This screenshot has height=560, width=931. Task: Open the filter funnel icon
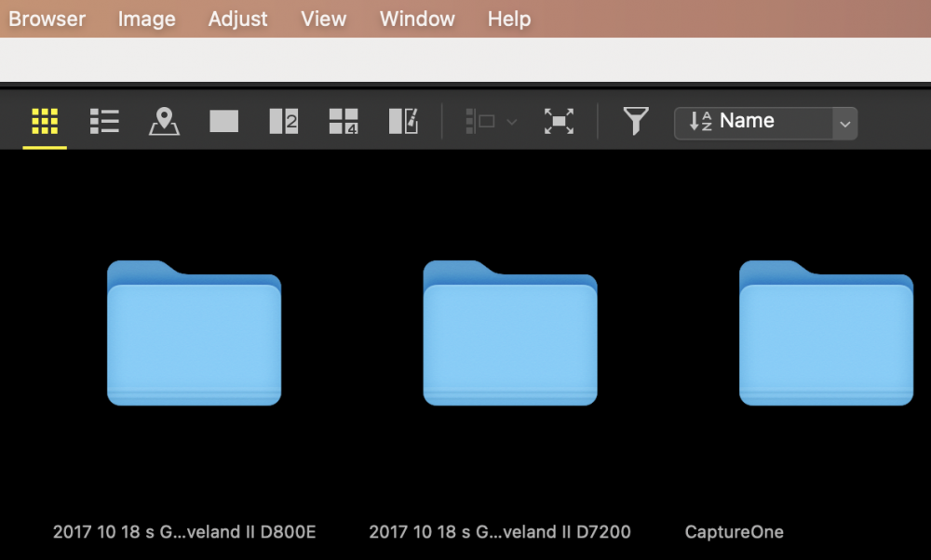[635, 121]
